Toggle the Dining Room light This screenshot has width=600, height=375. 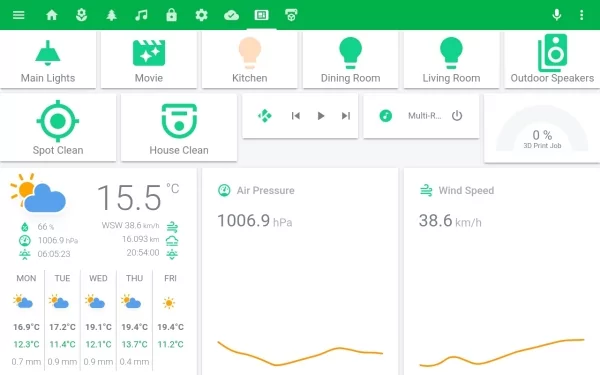[351, 59]
